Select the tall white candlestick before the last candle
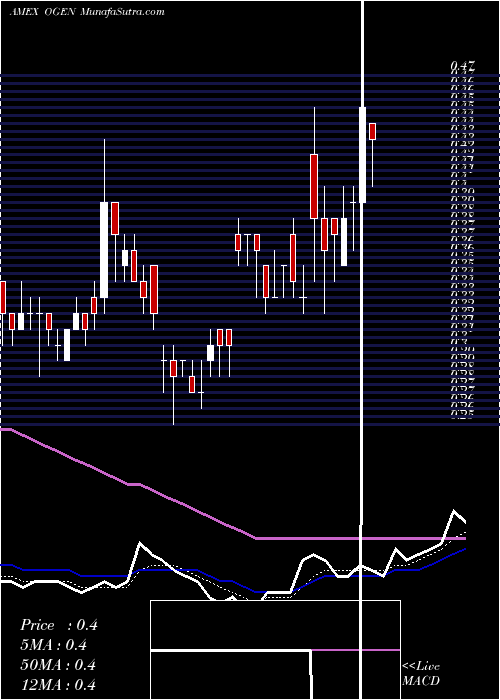Viewport: 500px width, 700px height. point(362,155)
